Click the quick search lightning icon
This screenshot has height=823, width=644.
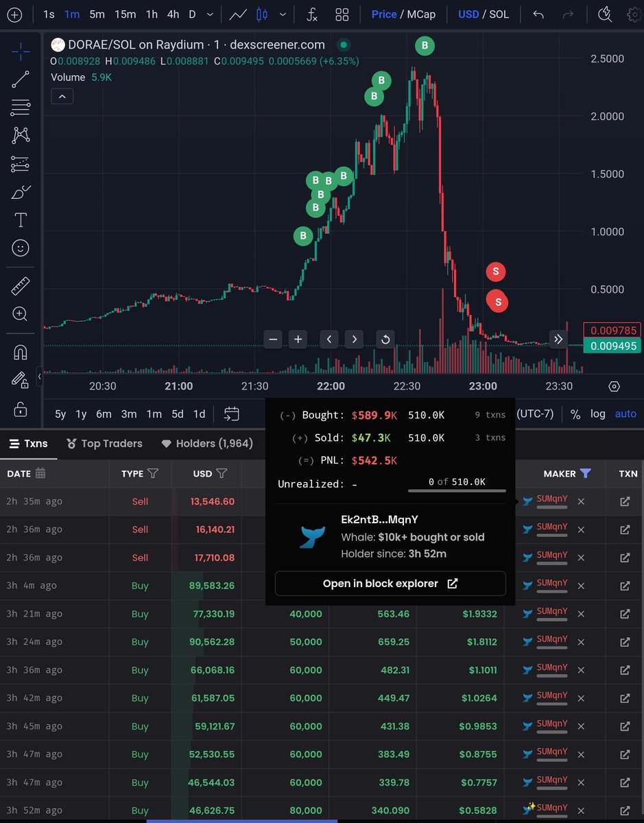coord(604,14)
